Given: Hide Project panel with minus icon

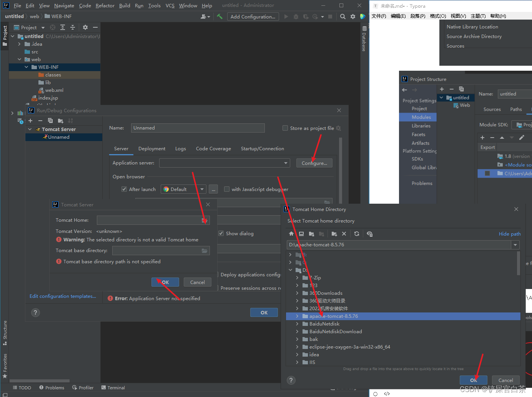Looking at the screenshot, I should [95, 27].
